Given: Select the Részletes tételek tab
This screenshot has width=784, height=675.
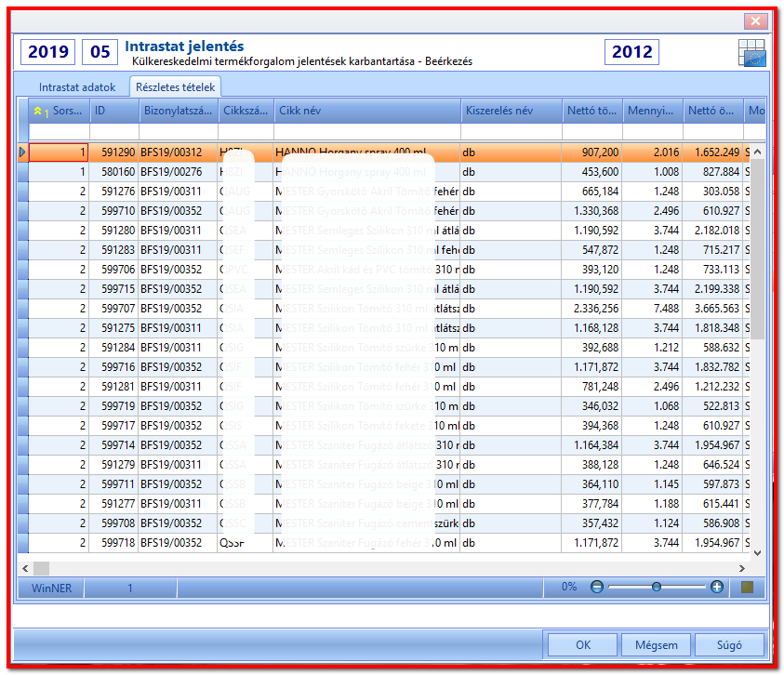Looking at the screenshot, I should [175, 87].
